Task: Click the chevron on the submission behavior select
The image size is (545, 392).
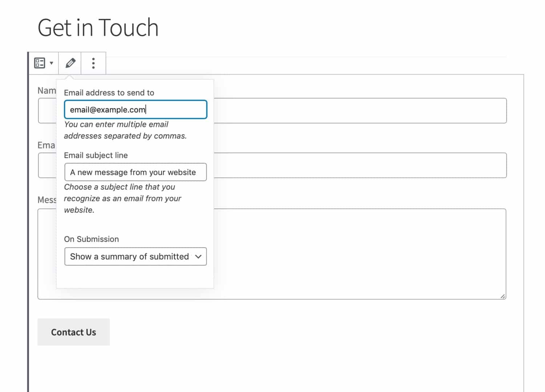Action: tap(198, 257)
